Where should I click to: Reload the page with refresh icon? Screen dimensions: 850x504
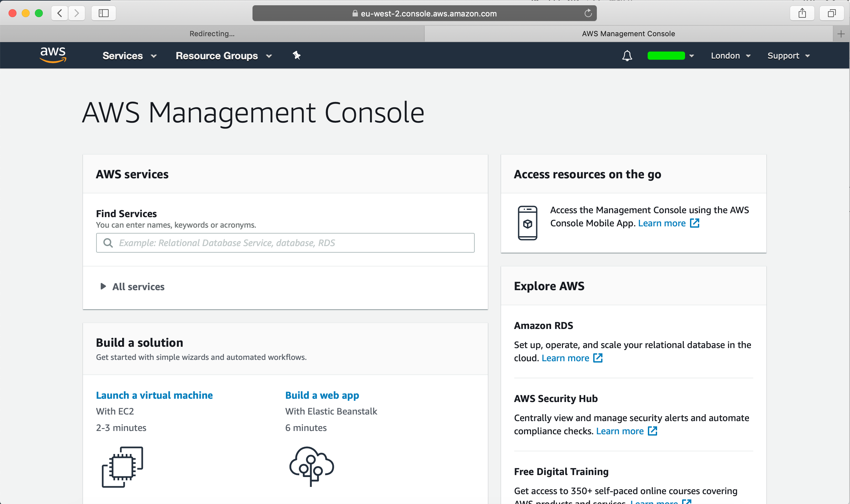tap(588, 13)
